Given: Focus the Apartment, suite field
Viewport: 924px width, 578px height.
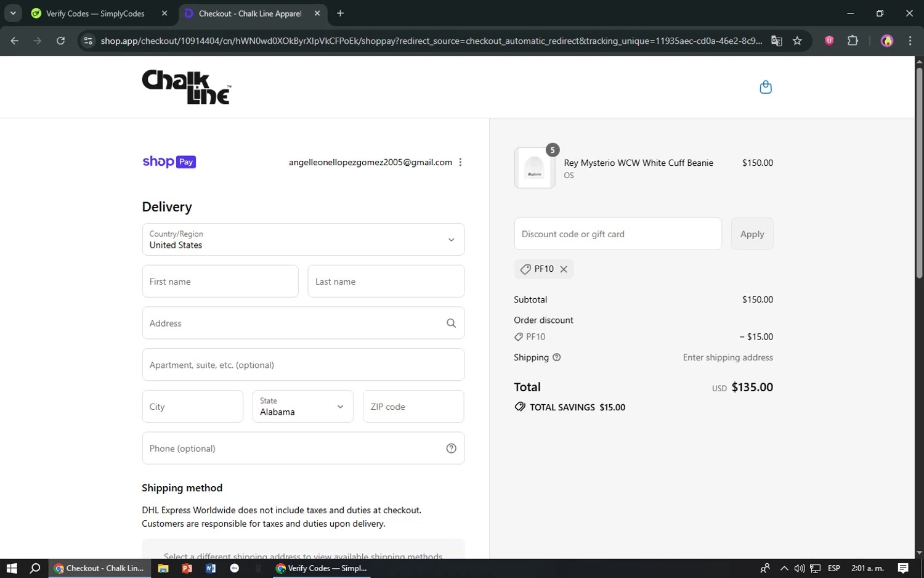Looking at the screenshot, I should coord(303,365).
